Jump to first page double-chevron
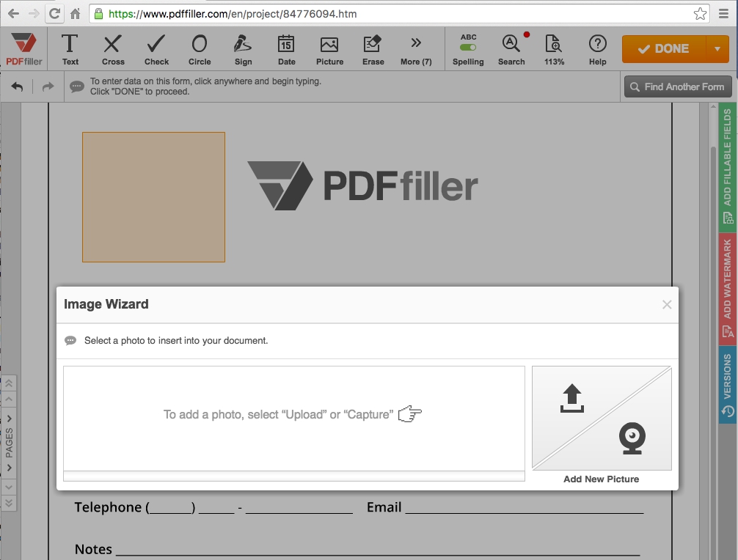Image resolution: width=738 pixels, height=560 pixels. pos(9,383)
